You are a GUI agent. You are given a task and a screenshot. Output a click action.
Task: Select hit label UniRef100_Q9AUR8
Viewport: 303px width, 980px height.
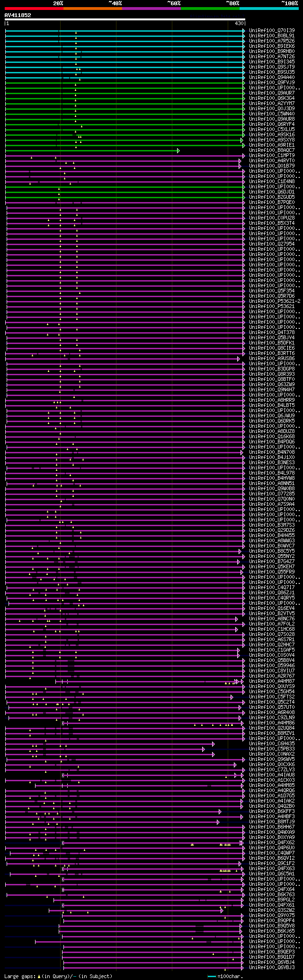click(x=272, y=119)
